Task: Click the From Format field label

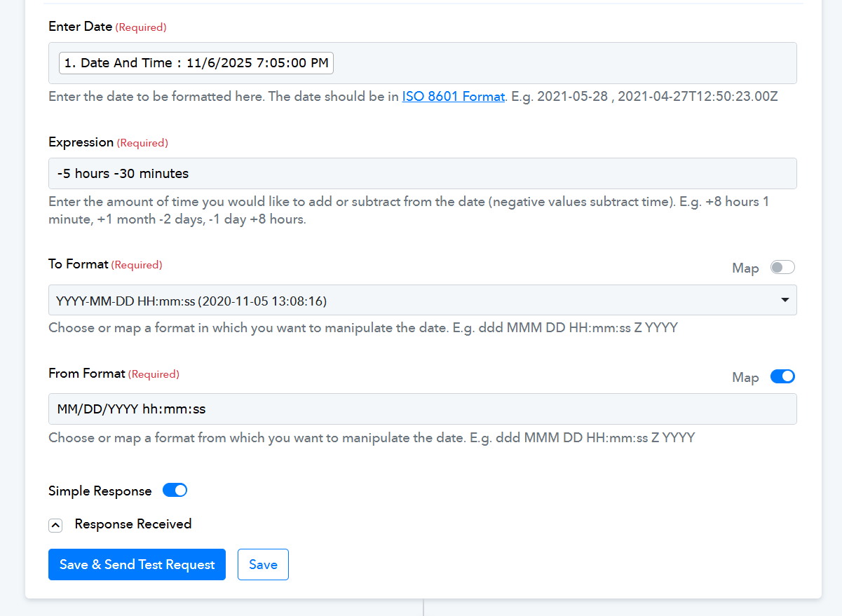Action: click(x=87, y=374)
